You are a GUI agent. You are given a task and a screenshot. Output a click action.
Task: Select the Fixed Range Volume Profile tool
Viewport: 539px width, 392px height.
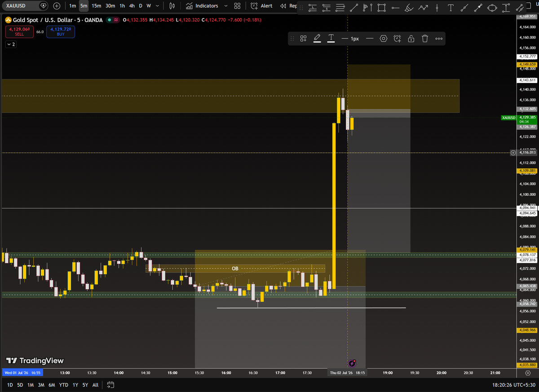(x=367, y=8)
